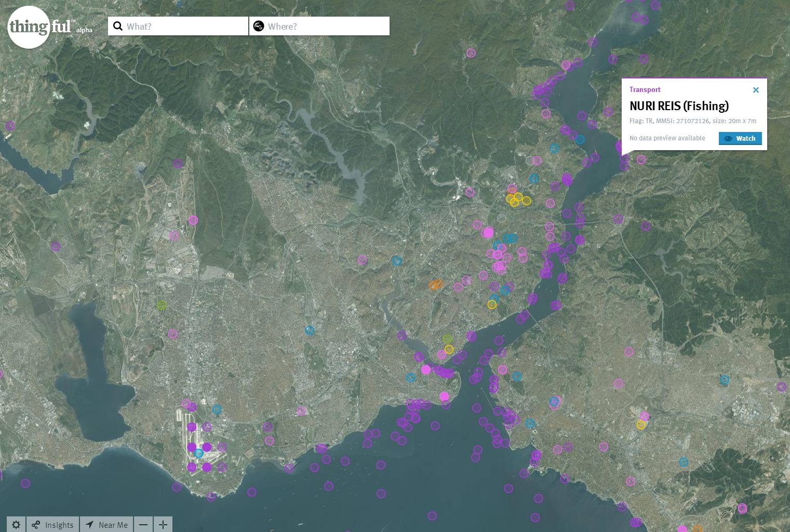Select the lone green marker above the western lake

point(162,305)
